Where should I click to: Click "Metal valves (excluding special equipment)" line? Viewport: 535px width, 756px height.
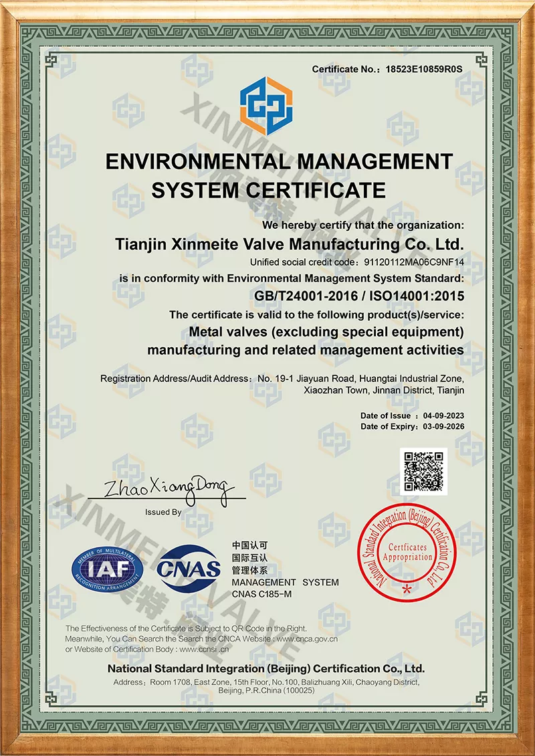326,333
